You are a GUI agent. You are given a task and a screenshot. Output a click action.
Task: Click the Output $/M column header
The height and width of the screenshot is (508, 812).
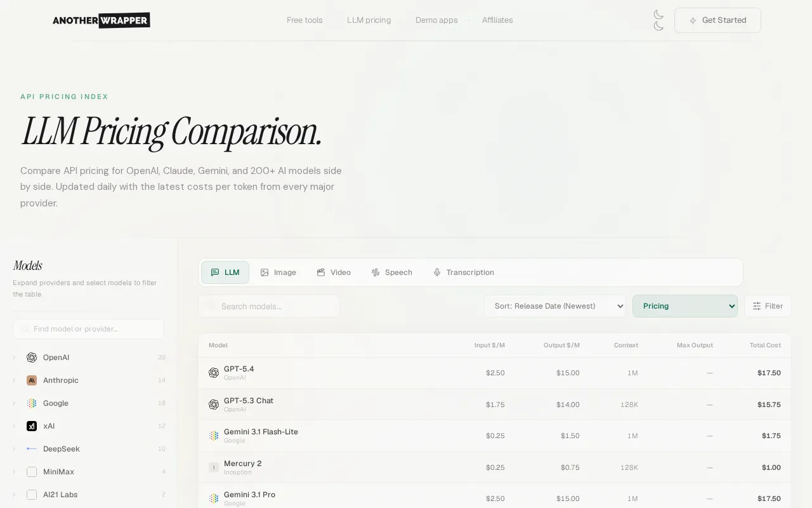561,345
